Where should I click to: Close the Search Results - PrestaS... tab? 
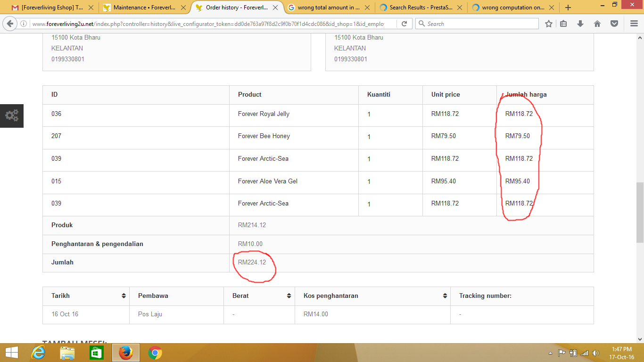[x=460, y=8]
